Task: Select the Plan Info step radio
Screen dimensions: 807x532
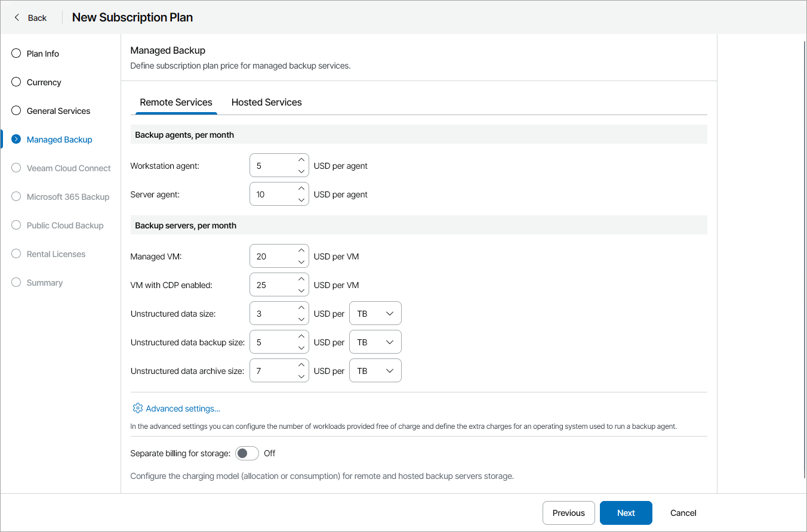Action: 16,54
